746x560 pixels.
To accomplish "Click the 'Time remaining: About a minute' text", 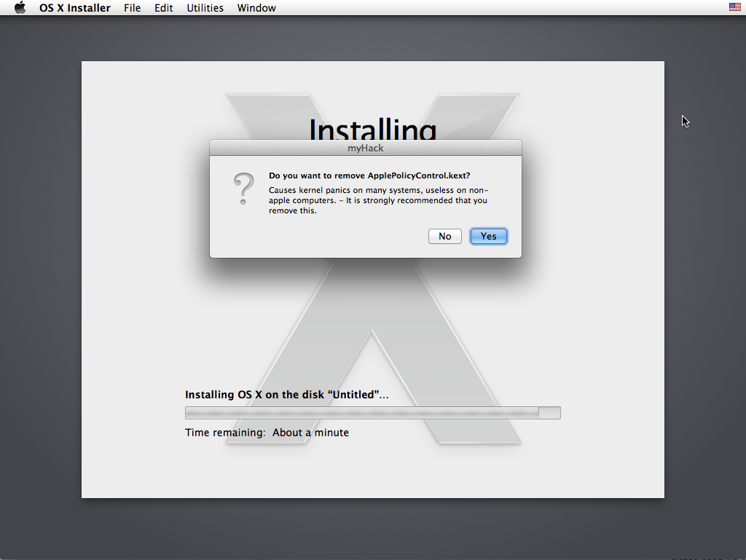I will (x=267, y=433).
